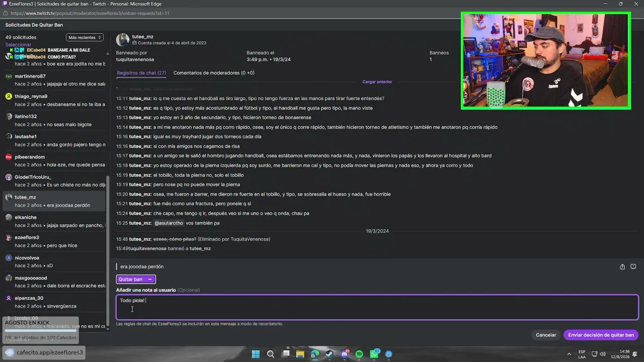Open Windows taskbar search
Viewport: 644px width, 362px height.
[x=271, y=354]
